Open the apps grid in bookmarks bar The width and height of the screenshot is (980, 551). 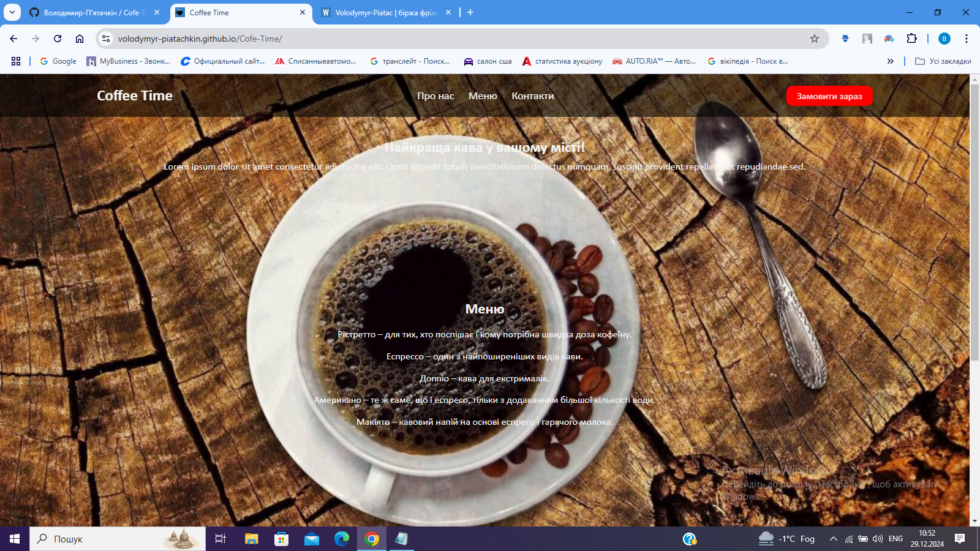tap(16, 61)
